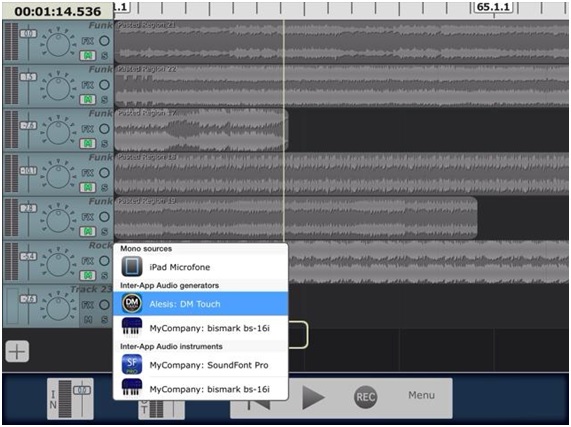Unmute the Pasted Region 21 track
This screenshot has height=427, width=571.
88,56
